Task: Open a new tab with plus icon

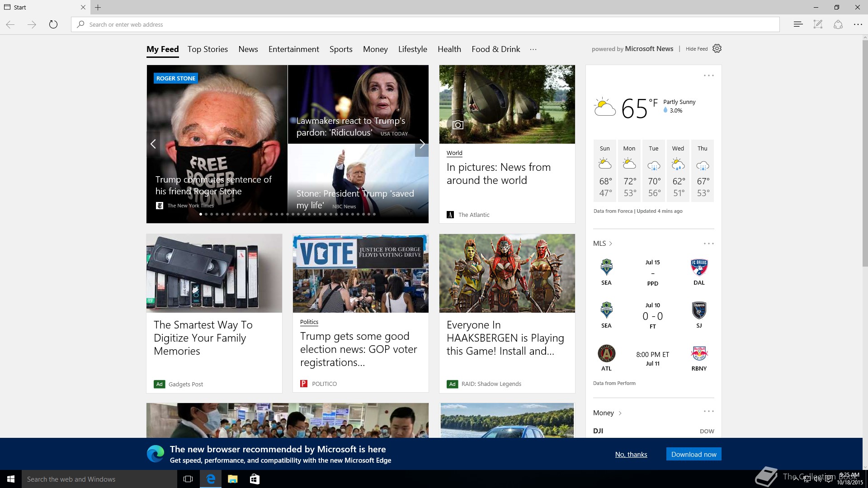Action: [x=98, y=7]
